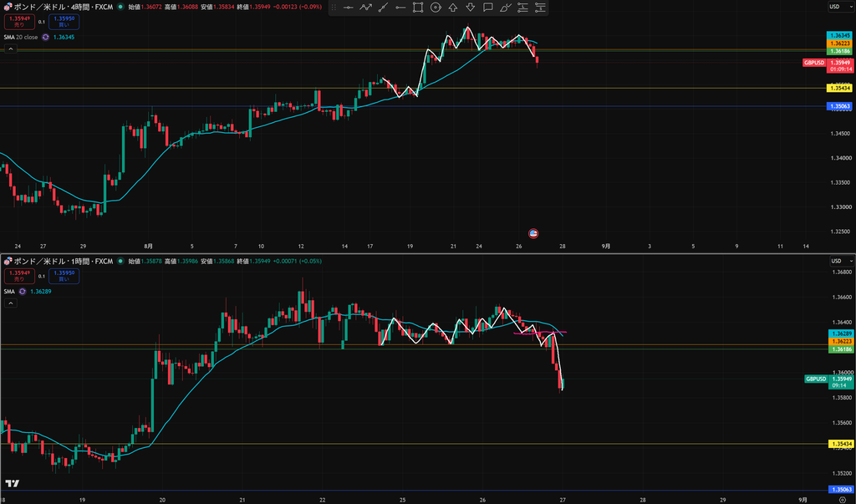
Task: Click 9月 label on top time axis
Action: point(605,247)
